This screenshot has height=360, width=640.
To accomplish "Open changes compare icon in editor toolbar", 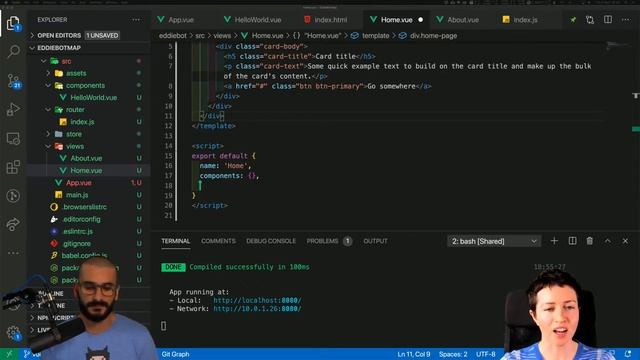I will point(590,20).
